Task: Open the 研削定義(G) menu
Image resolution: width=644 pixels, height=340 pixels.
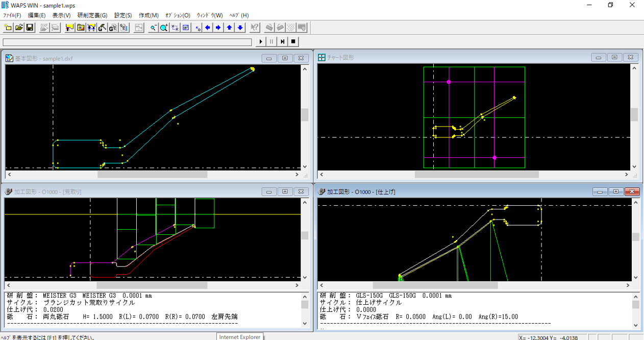Action: tap(92, 15)
